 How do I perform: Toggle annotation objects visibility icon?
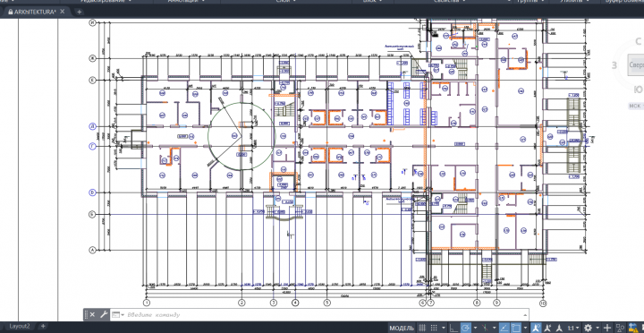coord(536,328)
